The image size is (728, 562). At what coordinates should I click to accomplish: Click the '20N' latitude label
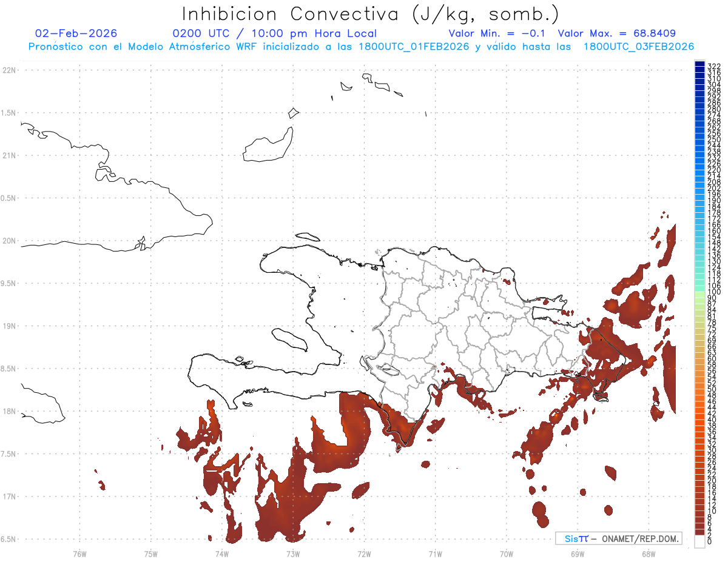pyautogui.click(x=8, y=241)
